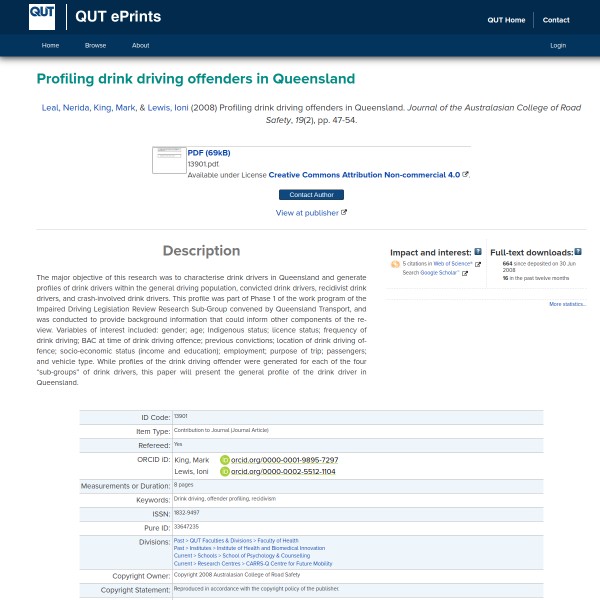This screenshot has height=600, width=600.
Task: Click ORCID icon beside King, Mark
Action: pyautogui.click(x=225, y=460)
